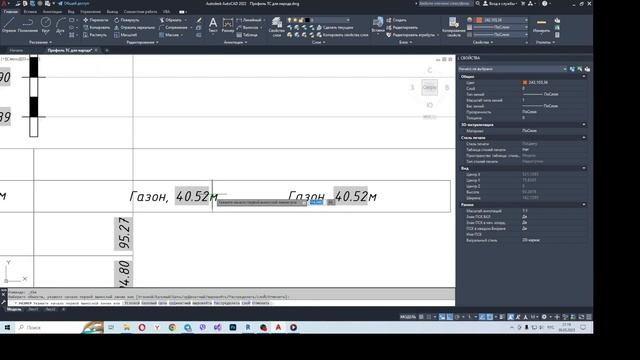Click the Scale (Масштаб) tool
This screenshot has height=360, width=640.
(x=126, y=35)
